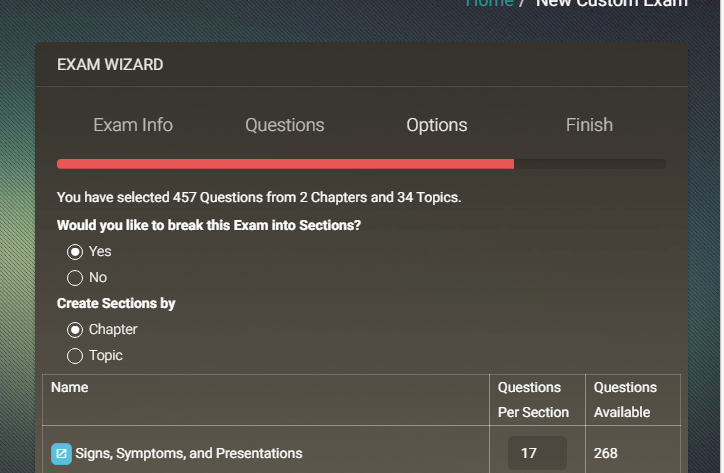Select No for breaking exam into sections
Screen dimensions: 724x473
(75, 278)
